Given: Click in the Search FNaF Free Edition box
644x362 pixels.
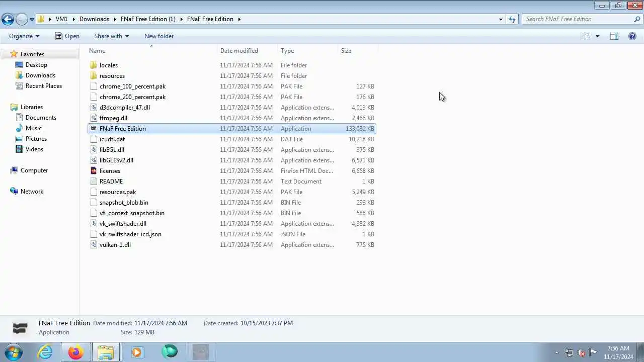Looking at the screenshot, I should pyautogui.click(x=578, y=19).
